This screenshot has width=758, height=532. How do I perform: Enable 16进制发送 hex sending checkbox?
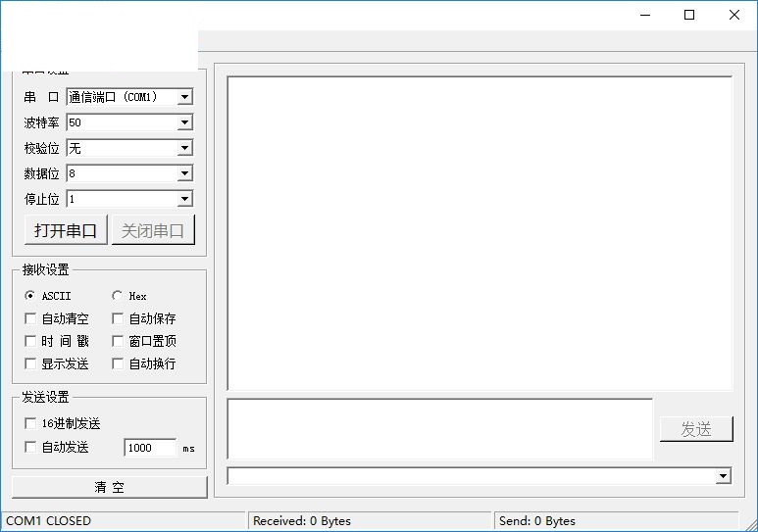30,423
